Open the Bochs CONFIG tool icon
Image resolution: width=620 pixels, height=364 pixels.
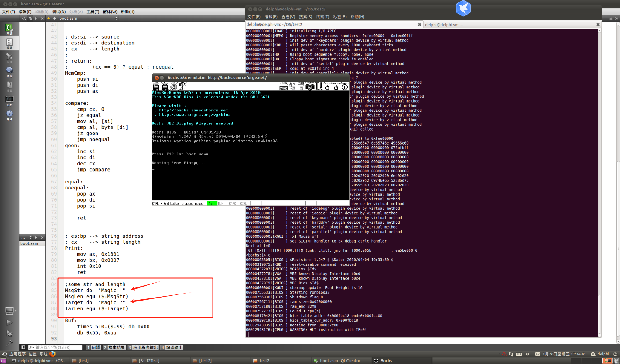pyautogui.click(x=319, y=87)
